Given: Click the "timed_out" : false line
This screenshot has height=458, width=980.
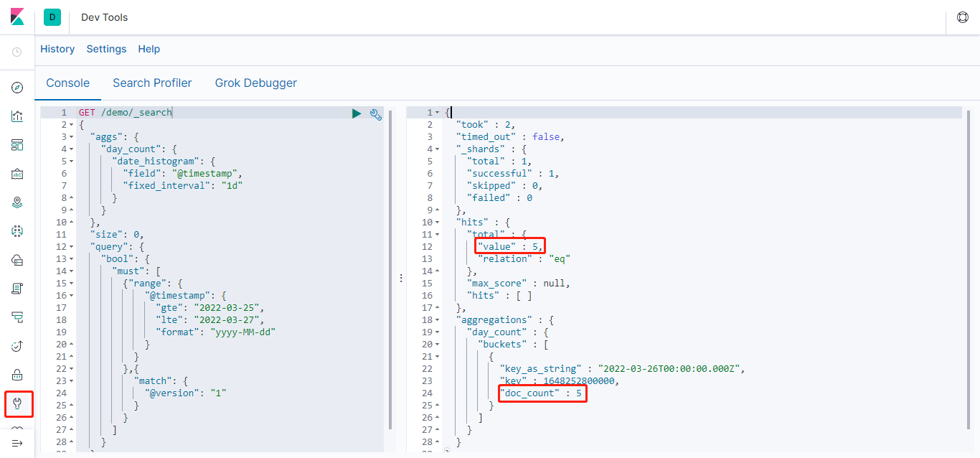Looking at the screenshot, I should pos(510,137).
